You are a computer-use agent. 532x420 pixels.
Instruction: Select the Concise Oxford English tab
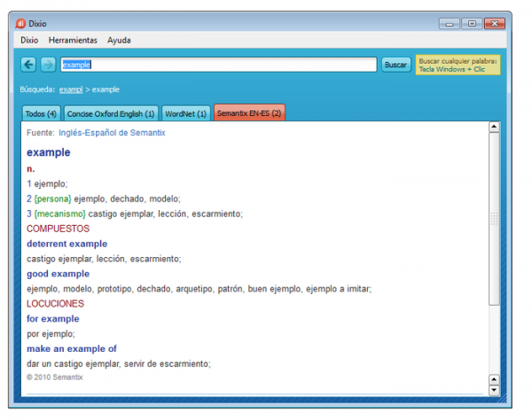(112, 113)
